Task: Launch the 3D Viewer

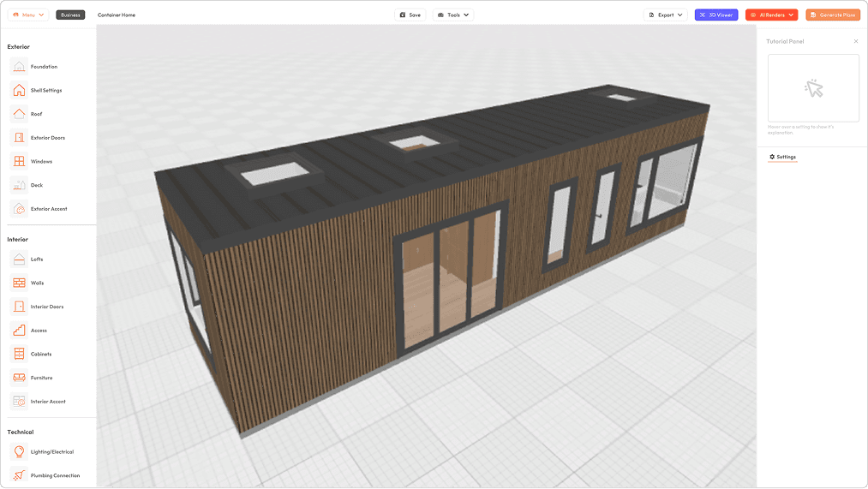Action: [x=716, y=15]
